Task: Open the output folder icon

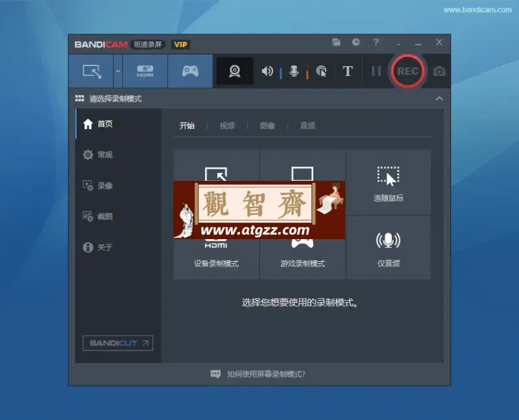Action: pyautogui.click(x=336, y=42)
